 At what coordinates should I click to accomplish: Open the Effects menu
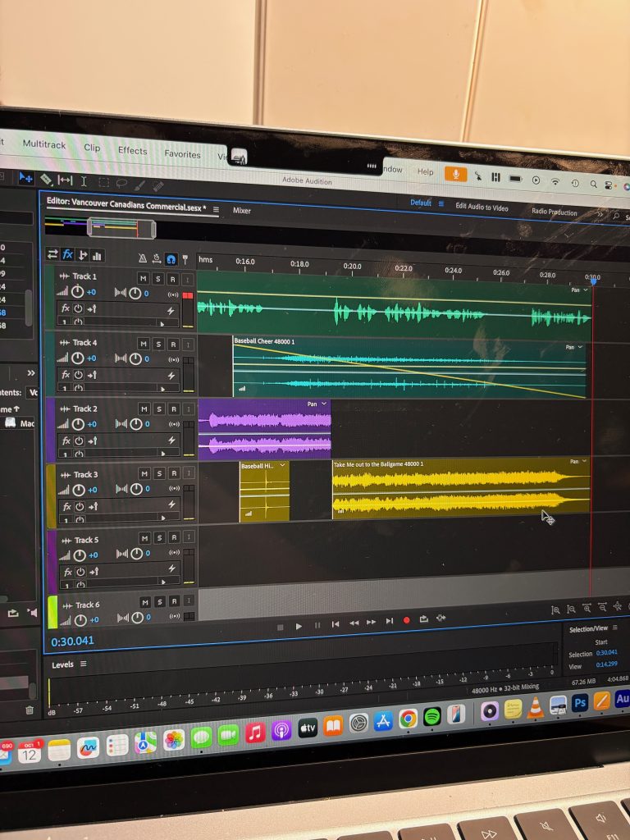(x=132, y=150)
